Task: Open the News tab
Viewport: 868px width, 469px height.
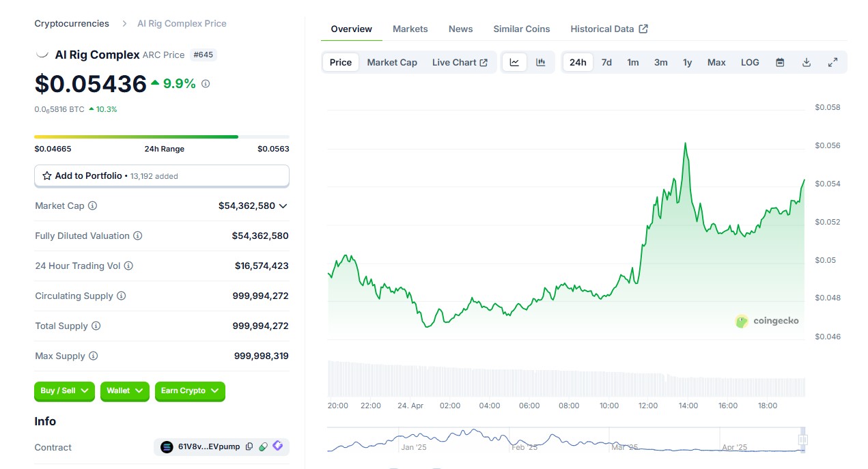Action: [x=461, y=29]
